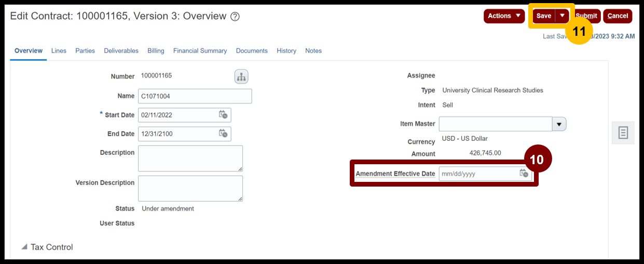Click the 'Sell' intent value
The image size is (644, 264).
coord(447,105)
